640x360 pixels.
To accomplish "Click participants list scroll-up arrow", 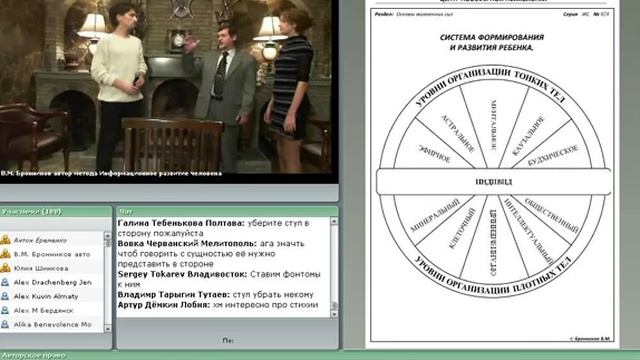I will point(108,236).
